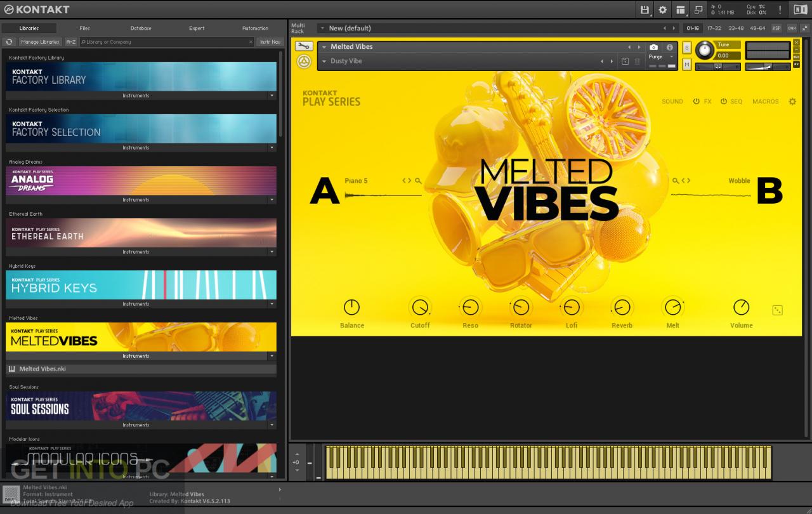
Task: Solo the Melted Vibes instrument
Action: point(687,48)
